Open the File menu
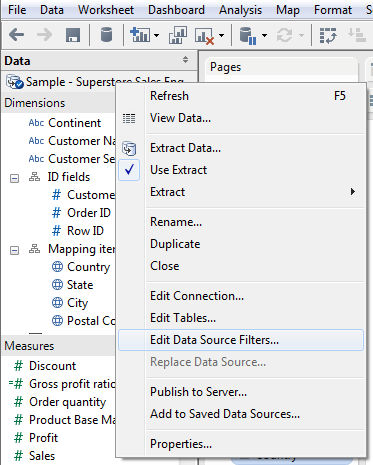Viewport: 373px width, 465px height. pos(17,10)
